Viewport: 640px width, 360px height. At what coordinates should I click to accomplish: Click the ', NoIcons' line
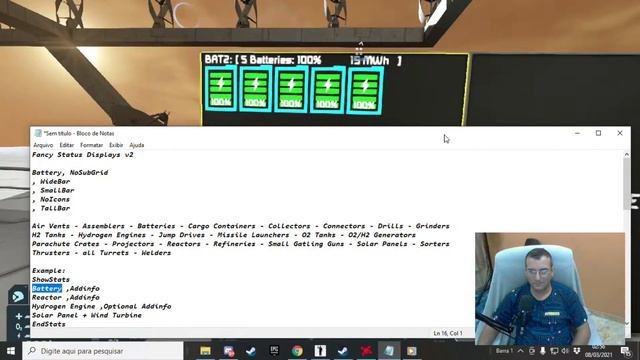[x=51, y=200]
